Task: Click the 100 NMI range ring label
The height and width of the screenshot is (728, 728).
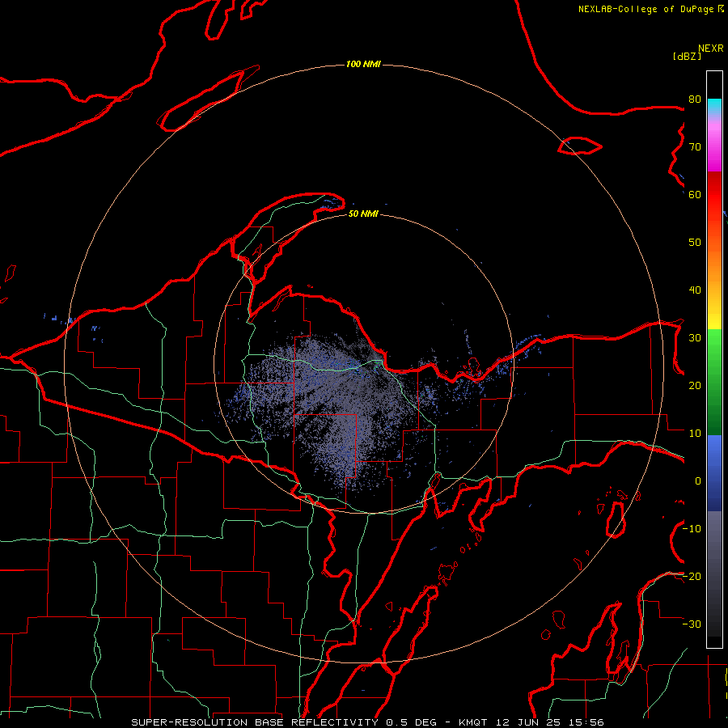Action: (363, 64)
